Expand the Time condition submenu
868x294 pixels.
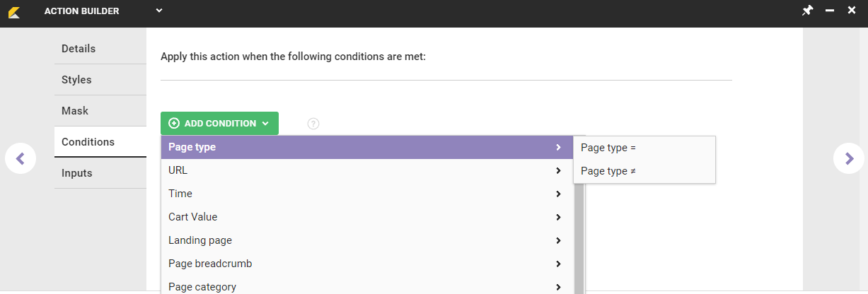point(368,194)
